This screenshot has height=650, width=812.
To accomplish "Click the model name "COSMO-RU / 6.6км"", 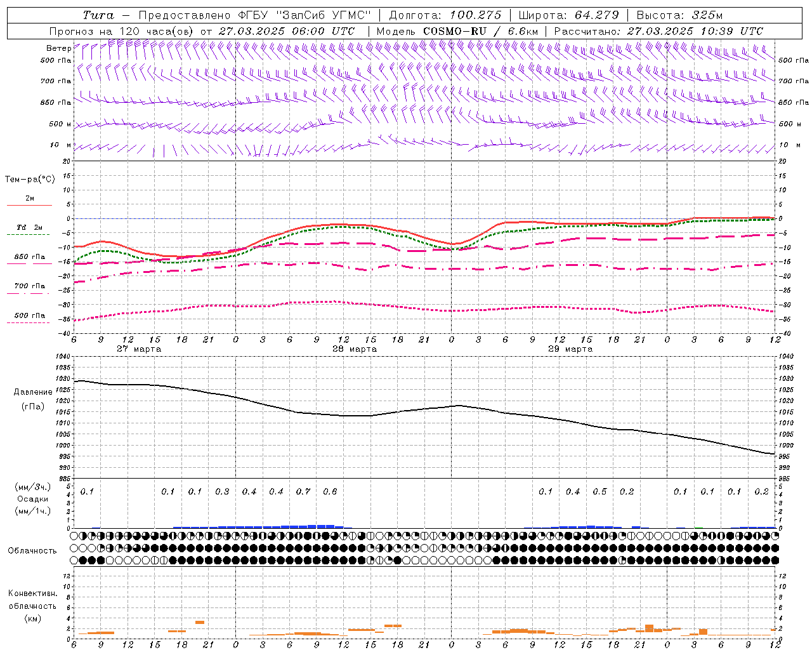I will pos(481,31).
